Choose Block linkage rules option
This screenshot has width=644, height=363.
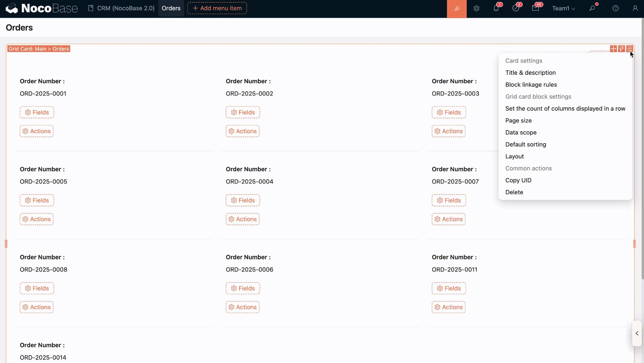pyautogui.click(x=531, y=85)
